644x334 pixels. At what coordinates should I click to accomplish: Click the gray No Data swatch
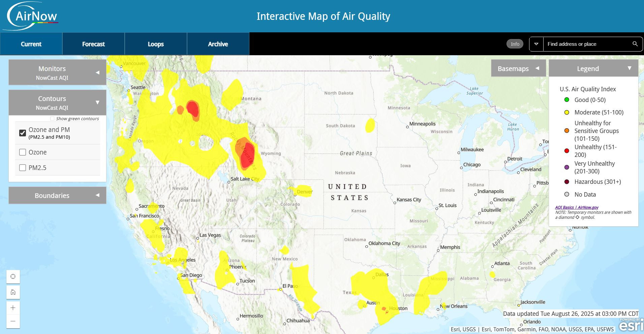(567, 194)
